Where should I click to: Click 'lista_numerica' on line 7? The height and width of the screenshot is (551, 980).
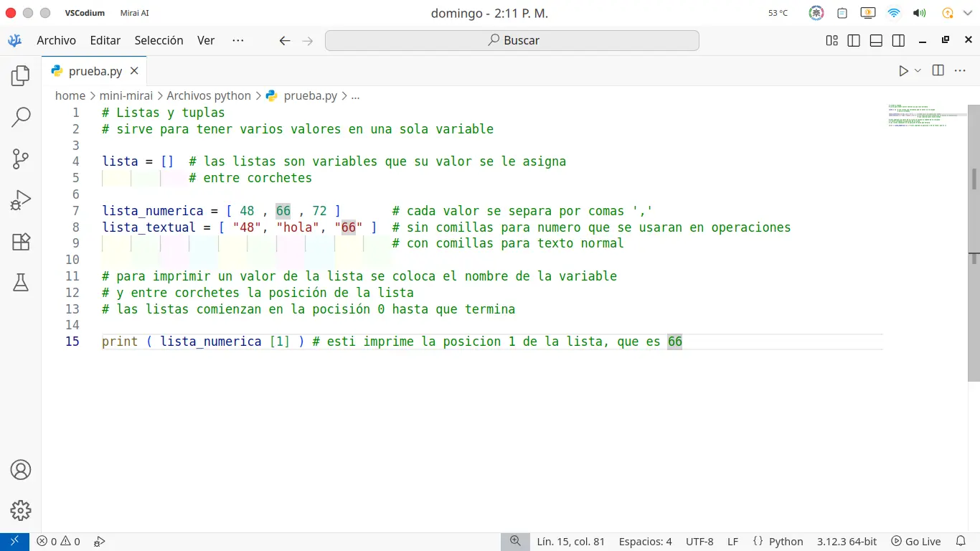153,211
